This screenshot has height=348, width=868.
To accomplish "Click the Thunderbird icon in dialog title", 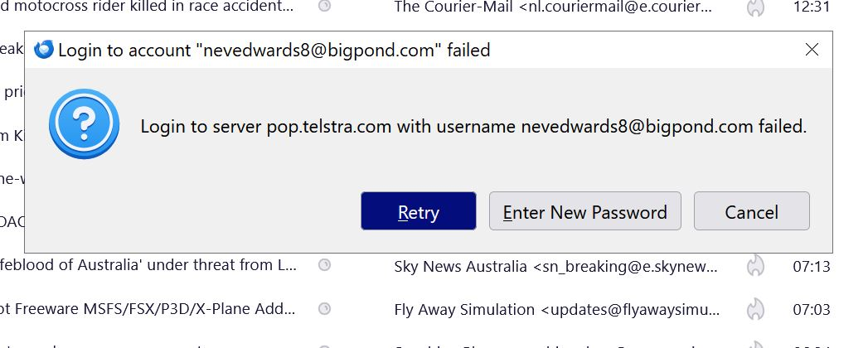I will point(44,50).
